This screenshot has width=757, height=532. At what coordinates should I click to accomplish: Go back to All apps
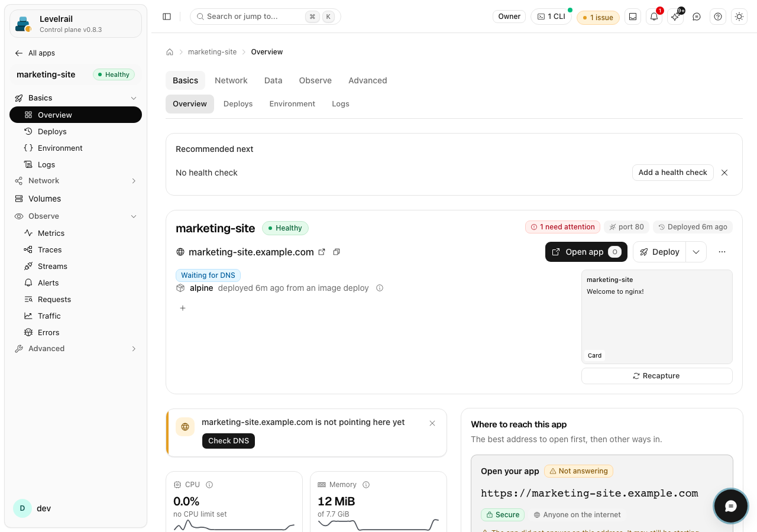click(x=35, y=53)
